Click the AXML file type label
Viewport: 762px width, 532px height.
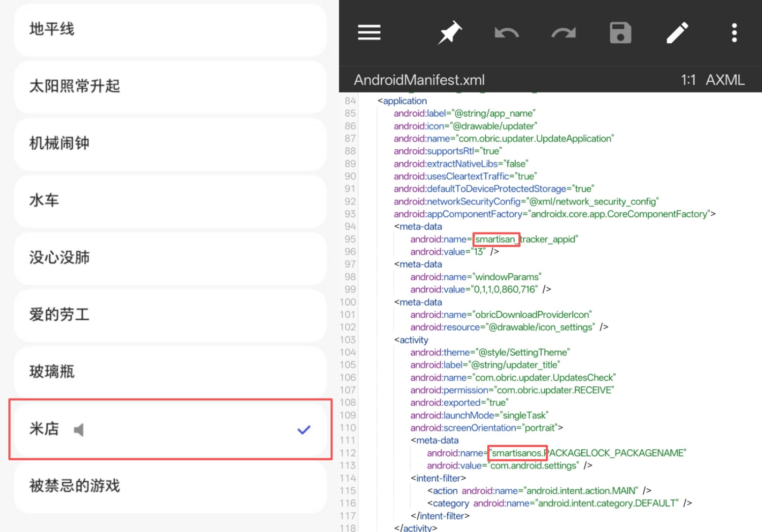725,80
